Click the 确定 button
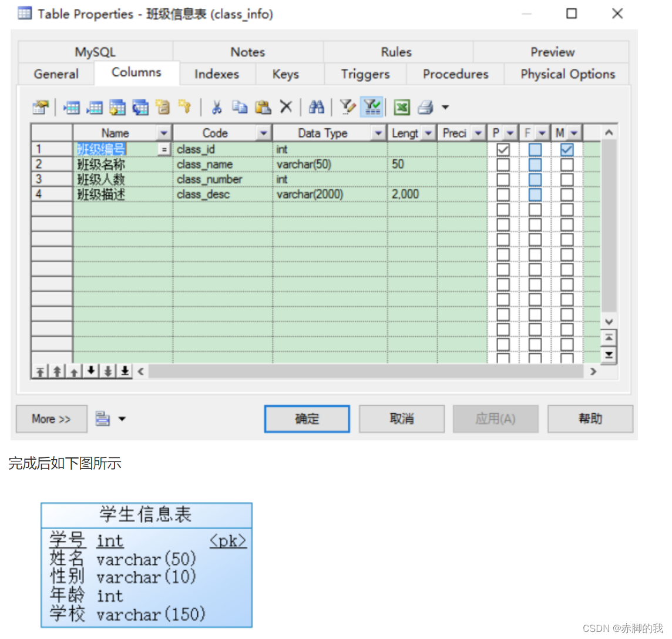672x639 pixels. point(306,419)
